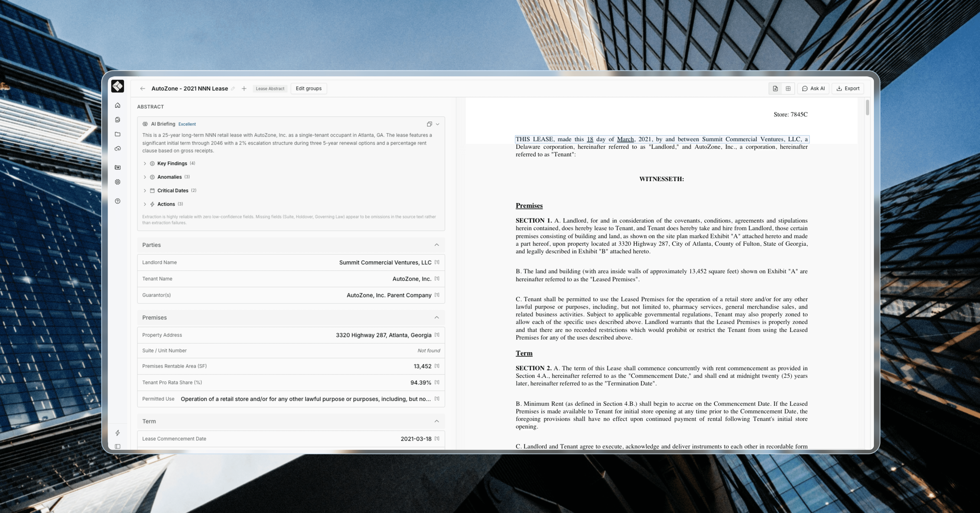Click the back arrow beside lease title
Screen dimensions: 980x513
143,89
